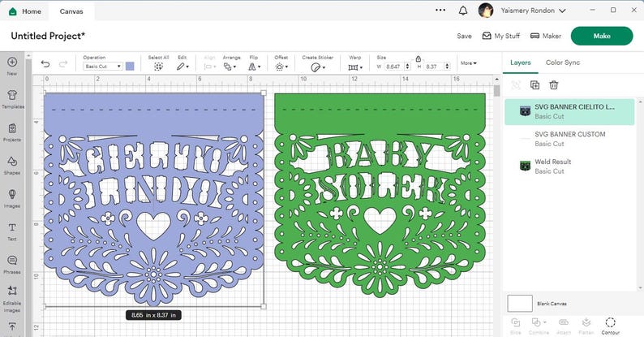
Task: Open the Create Sticker dropdown
Action: (x=317, y=67)
